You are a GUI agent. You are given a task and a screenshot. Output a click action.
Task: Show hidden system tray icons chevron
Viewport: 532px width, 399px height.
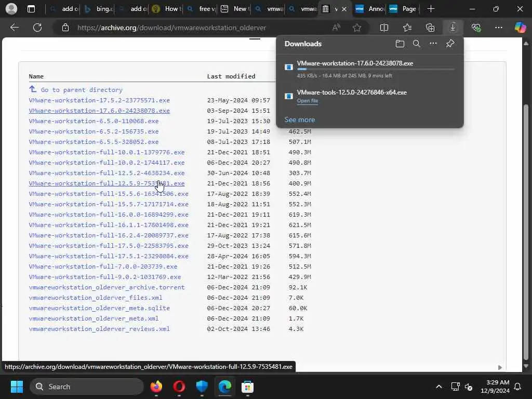coord(438,387)
